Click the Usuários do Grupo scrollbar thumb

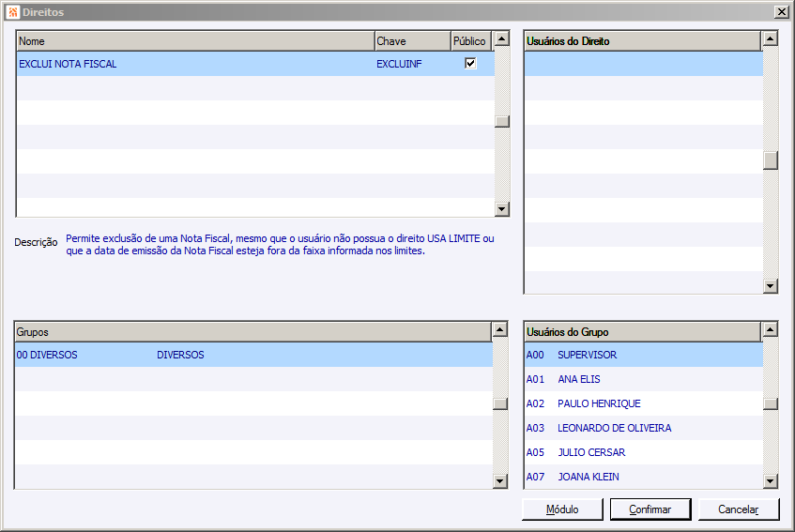[x=771, y=403]
